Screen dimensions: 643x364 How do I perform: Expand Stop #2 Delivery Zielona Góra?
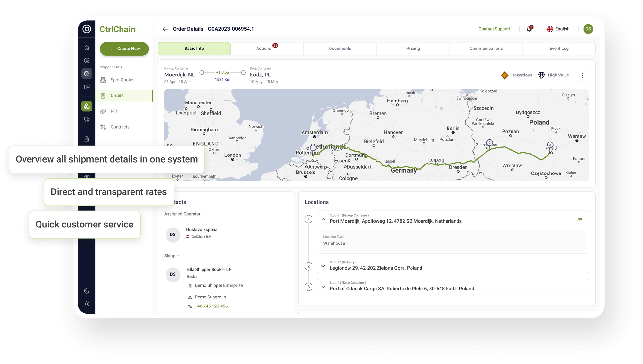click(x=323, y=266)
